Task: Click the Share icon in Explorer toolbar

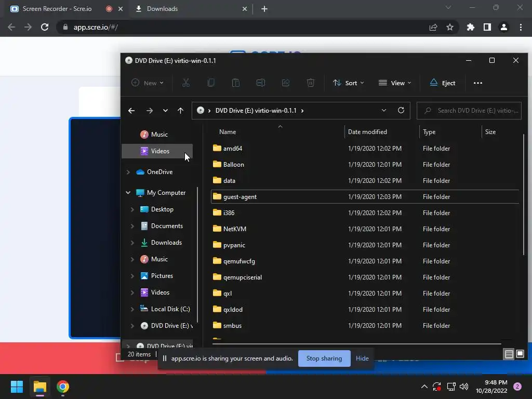Action: pyautogui.click(x=286, y=83)
